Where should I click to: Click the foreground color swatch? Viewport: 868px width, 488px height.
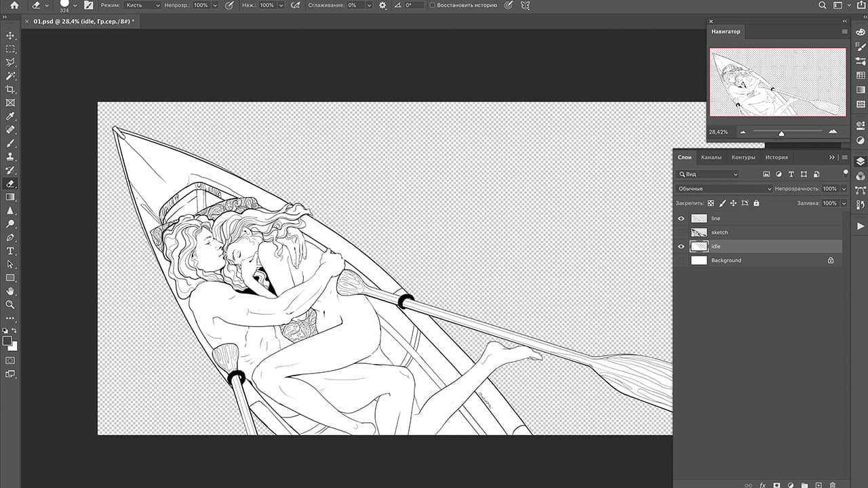[7, 340]
